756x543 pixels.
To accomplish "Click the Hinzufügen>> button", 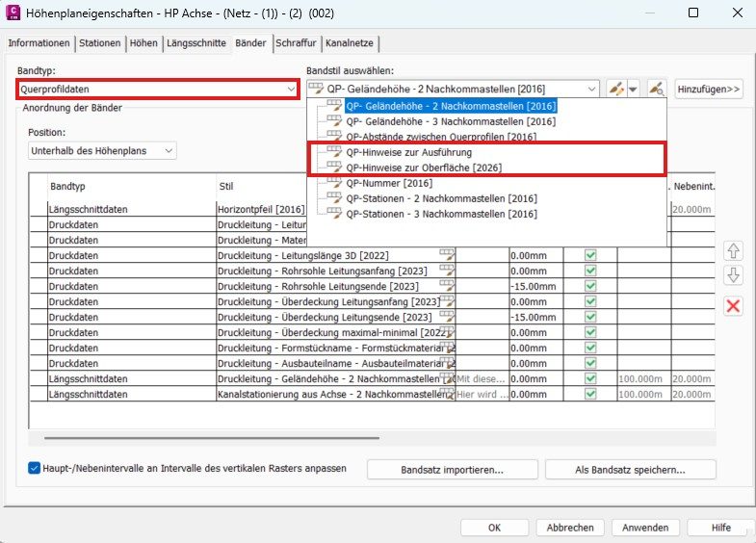I will pyautogui.click(x=708, y=90).
